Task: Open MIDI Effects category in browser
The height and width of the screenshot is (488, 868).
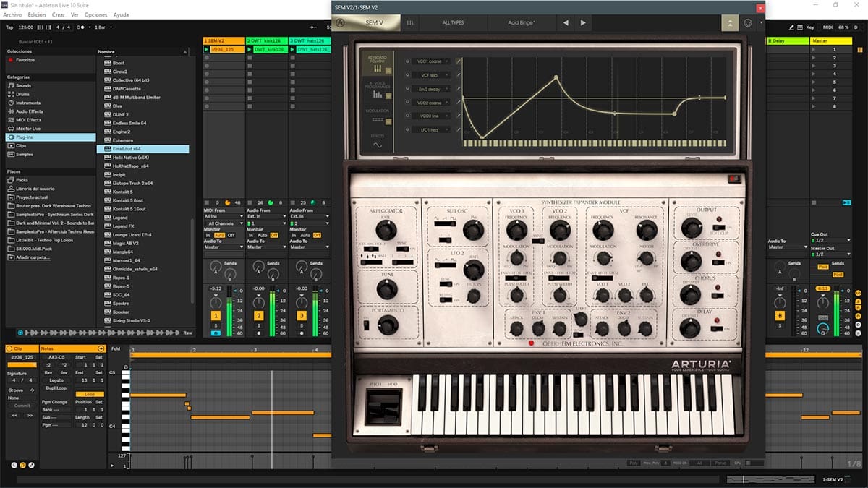Action: pos(29,120)
